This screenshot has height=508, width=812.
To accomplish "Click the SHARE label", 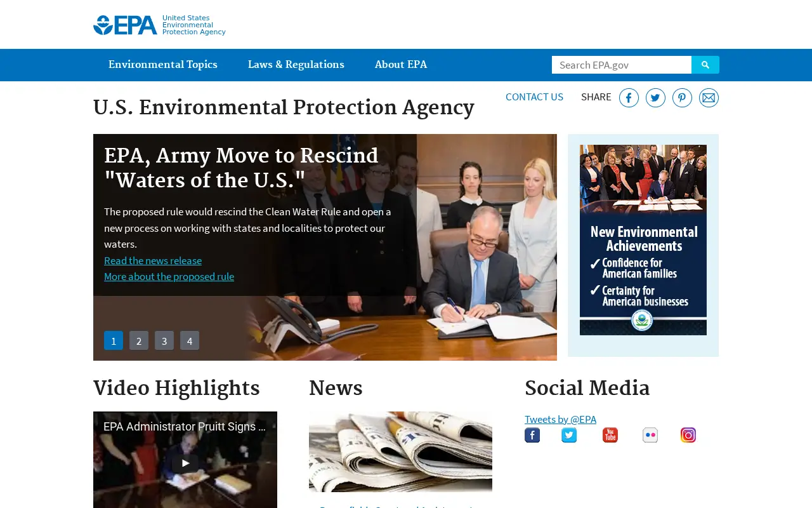I will pos(596,97).
